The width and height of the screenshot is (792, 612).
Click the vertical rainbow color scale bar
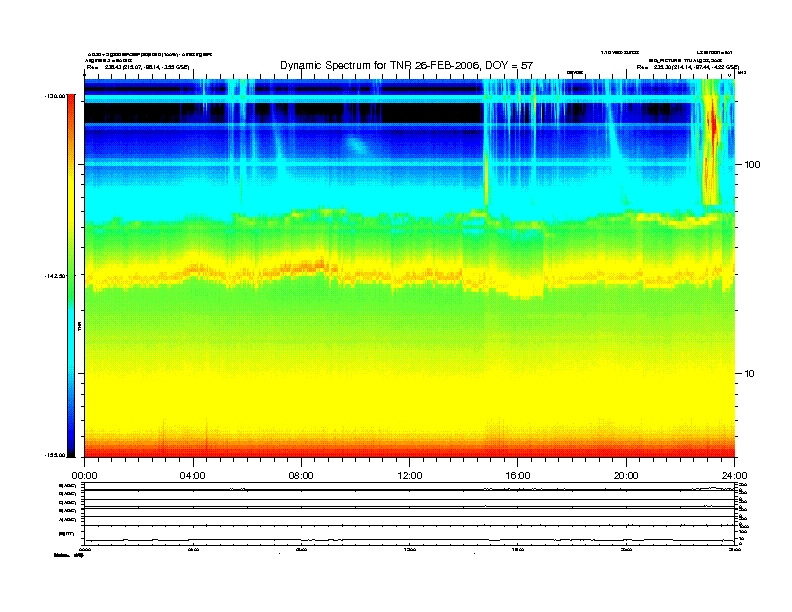point(71,276)
